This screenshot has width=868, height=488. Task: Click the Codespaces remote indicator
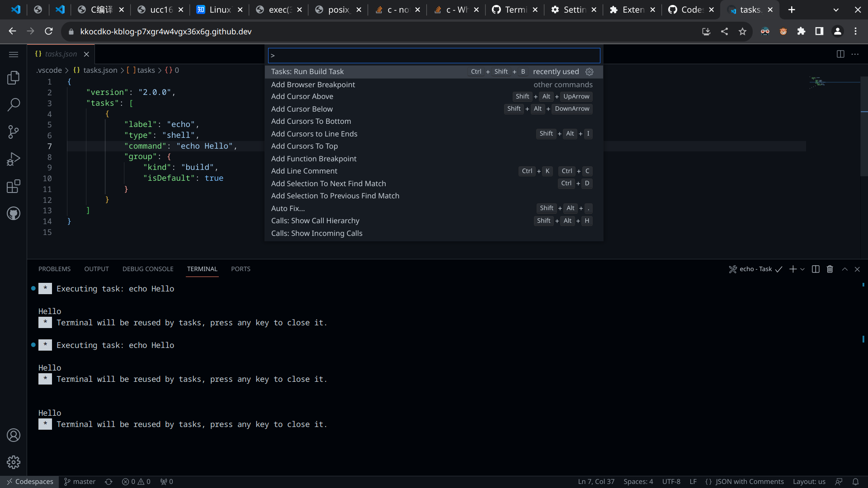tap(30, 482)
